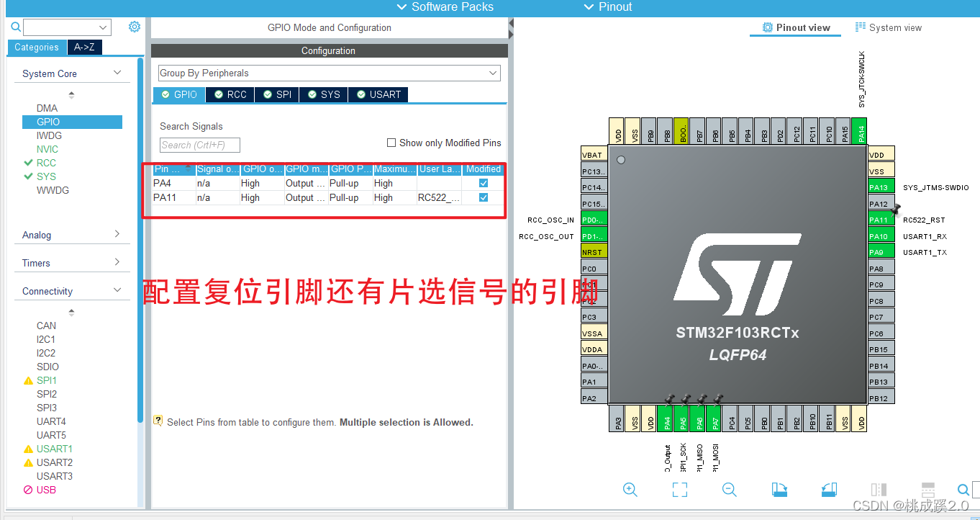Click the PA10 pin on the chip

click(x=881, y=236)
